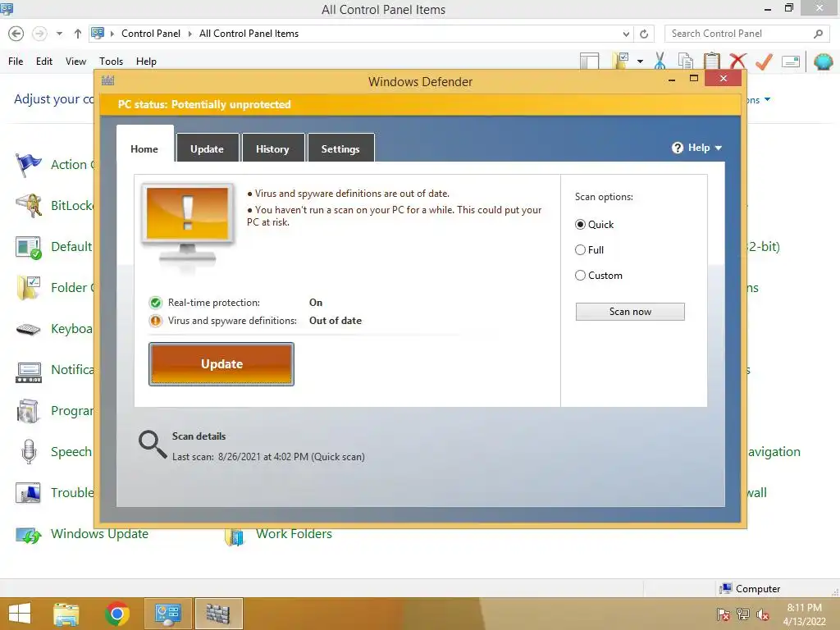The height and width of the screenshot is (630, 840).
Task: Click the large orange Update button
Action: click(221, 364)
